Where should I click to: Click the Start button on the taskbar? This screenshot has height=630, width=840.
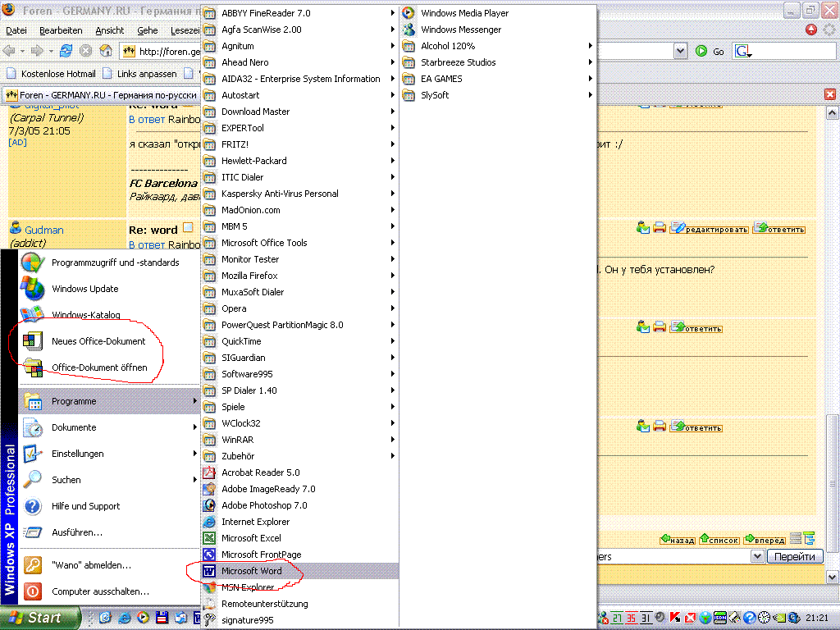40,618
